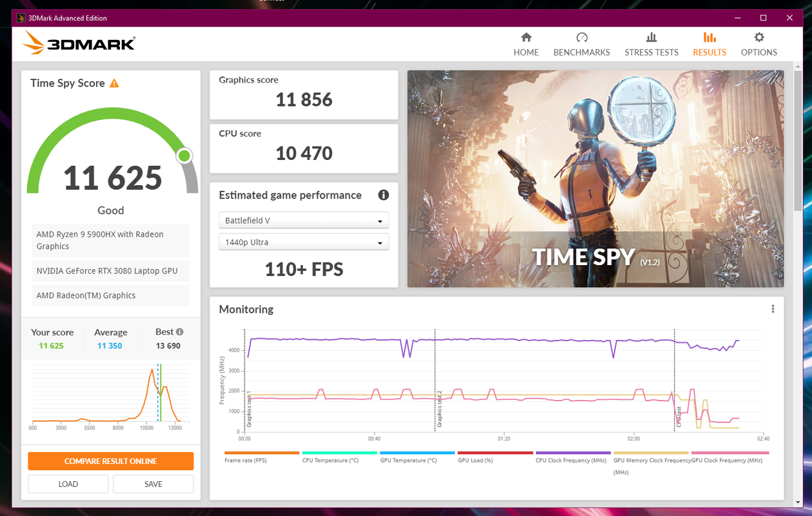Click Compare Result Online button
The height and width of the screenshot is (516, 812).
pos(111,461)
